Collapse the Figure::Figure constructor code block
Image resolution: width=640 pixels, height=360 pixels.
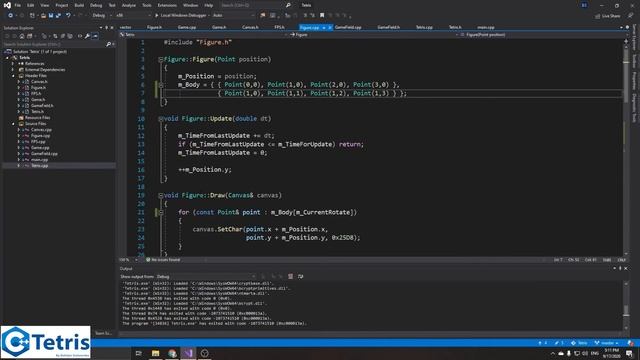(160, 60)
